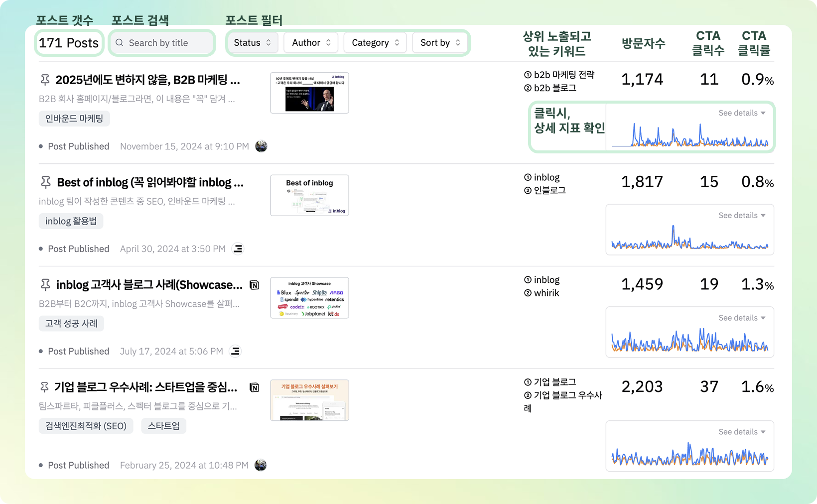Open the Best of inblog post thumbnail
This screenshot has height=504, width=817.
tap(309, 195)
